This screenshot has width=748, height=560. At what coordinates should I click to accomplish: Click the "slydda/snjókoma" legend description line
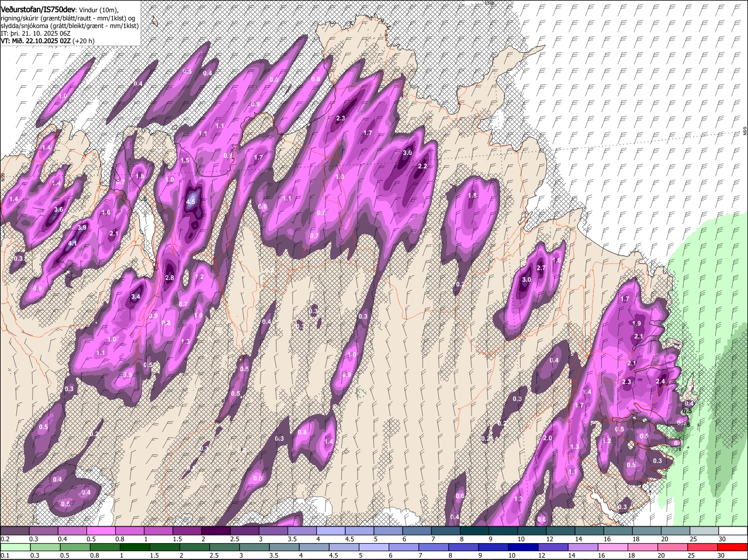tap(70, 26)
